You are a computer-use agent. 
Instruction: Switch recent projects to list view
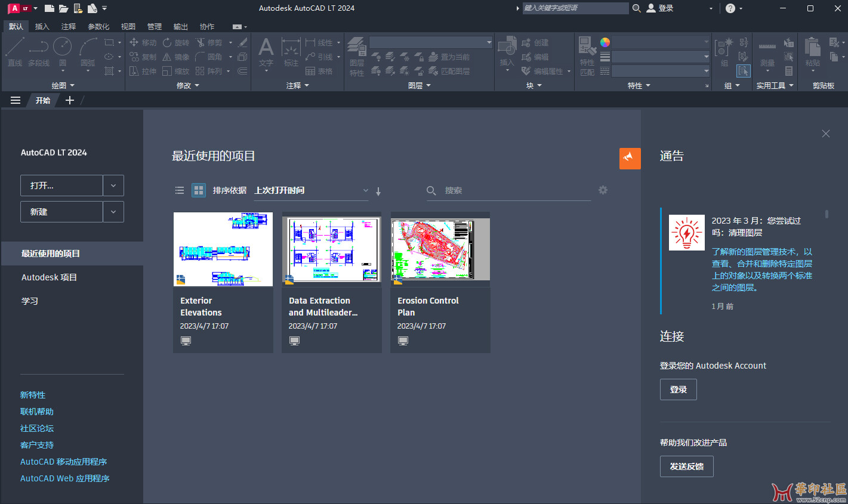179,190
